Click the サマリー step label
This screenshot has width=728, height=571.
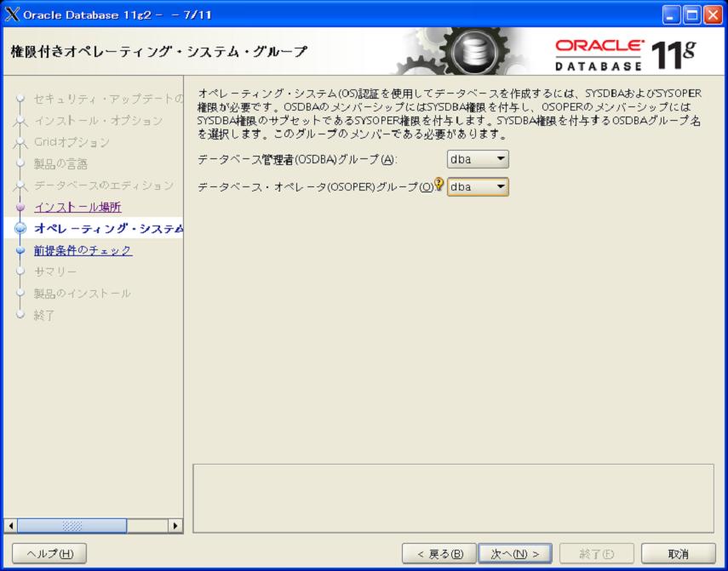coord(55,271)
